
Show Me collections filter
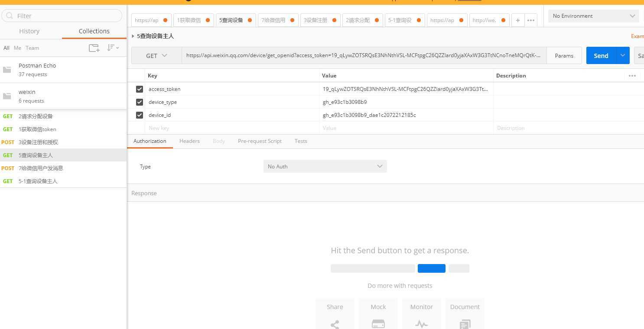(x=17, y=48)
